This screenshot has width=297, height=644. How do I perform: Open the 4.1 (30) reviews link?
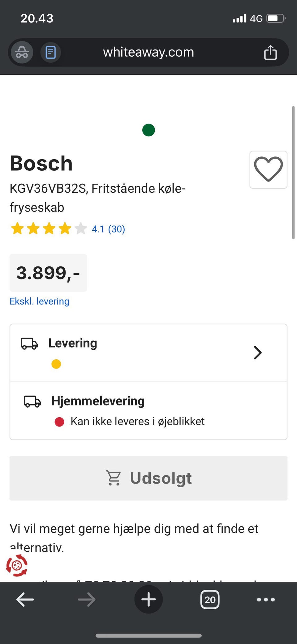pos(108,229)
